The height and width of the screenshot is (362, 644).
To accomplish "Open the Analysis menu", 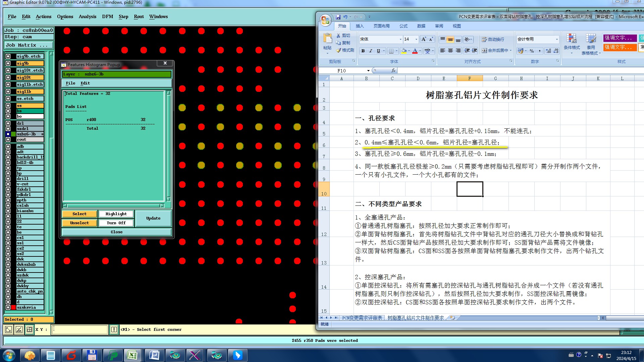I will 87,16.
